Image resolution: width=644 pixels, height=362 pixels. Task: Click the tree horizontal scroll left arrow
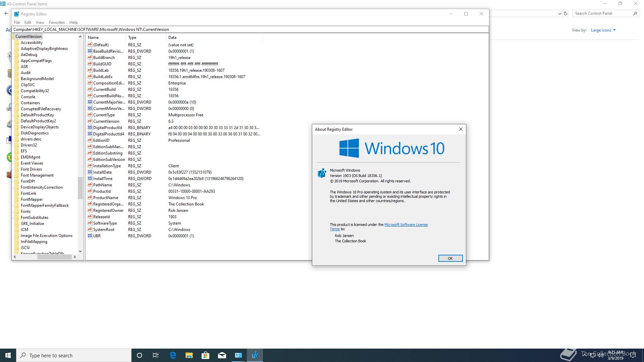pyautogui.click(x=15, y=257)
